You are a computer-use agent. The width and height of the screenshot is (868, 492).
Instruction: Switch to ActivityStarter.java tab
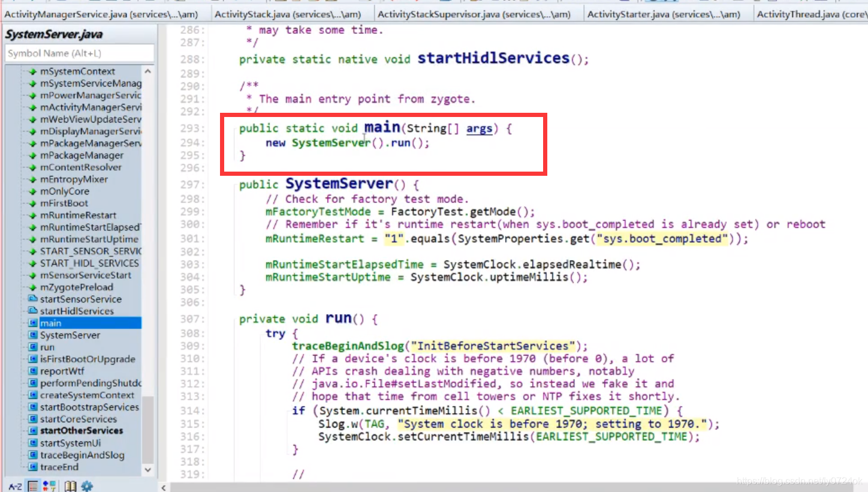(x=664, y=14)
